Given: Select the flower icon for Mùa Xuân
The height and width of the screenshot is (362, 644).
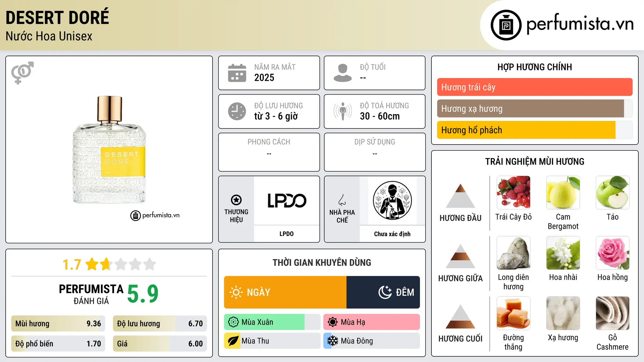Looking at the screenshot, I should click(x=233, y=322).
